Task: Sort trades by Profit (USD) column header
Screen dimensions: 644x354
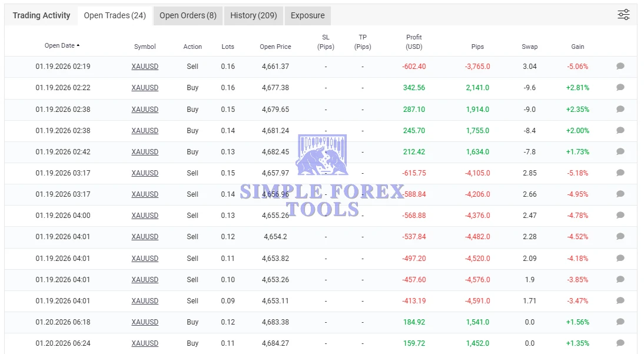Action: point(414,42)
